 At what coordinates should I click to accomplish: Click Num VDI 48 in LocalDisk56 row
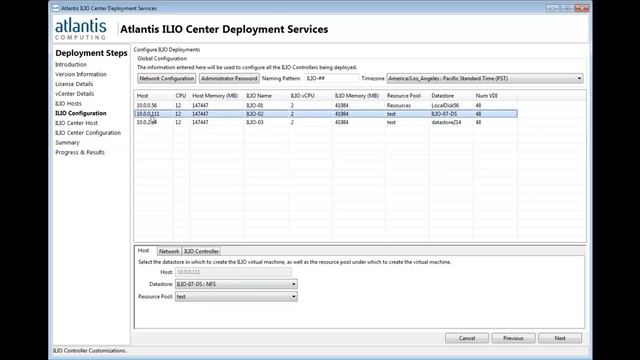pos(478,106)
